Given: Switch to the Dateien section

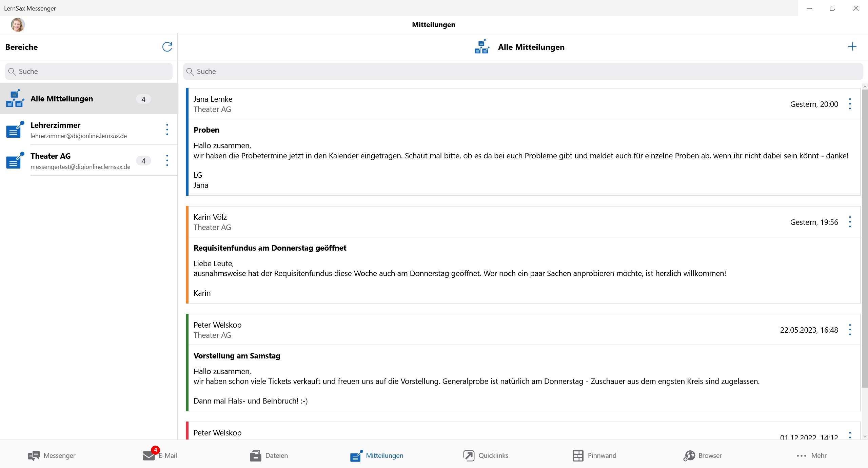Looking at the screenshot, I should click(269, 455).
